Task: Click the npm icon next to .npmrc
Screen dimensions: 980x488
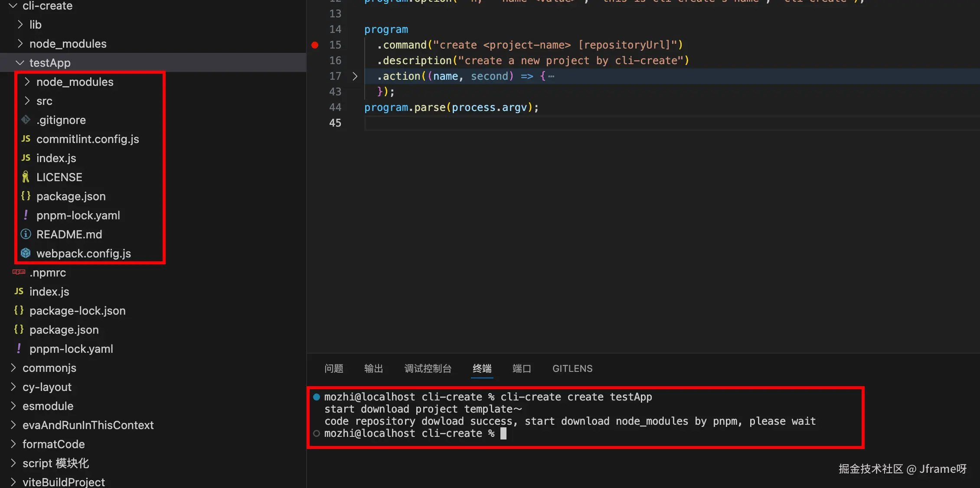Action: tap(19, 272)
